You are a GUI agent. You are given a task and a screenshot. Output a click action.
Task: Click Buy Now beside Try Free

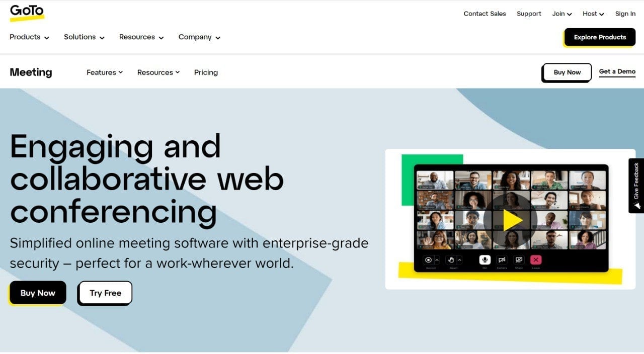[38, 293]
